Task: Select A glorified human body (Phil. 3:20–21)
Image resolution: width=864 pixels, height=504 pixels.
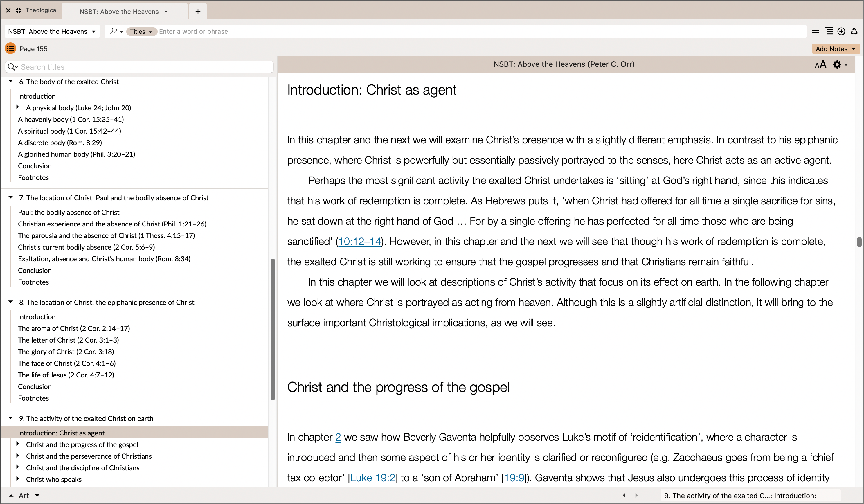Action: point(76,154)
